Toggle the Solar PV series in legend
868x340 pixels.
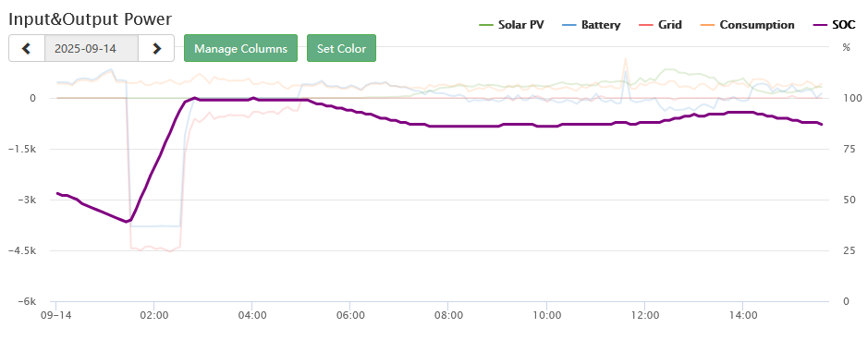[x=511, y=25]
